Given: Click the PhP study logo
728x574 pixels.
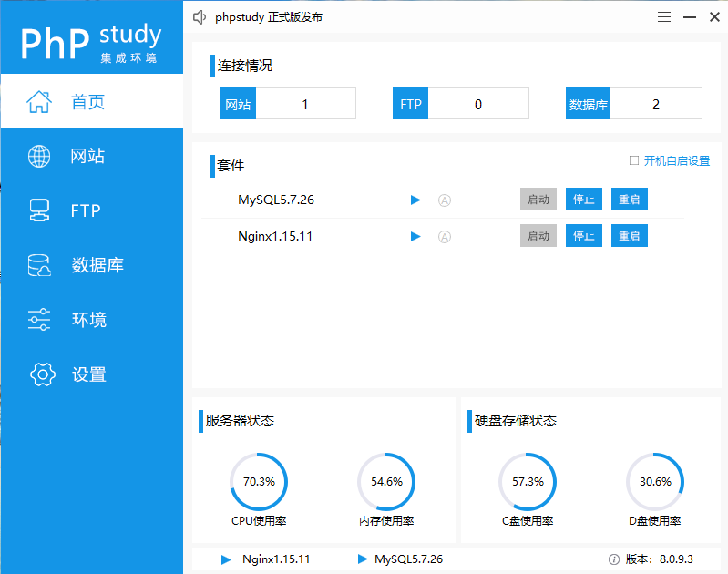Looking at the screenshot, I should pos(91,43).
